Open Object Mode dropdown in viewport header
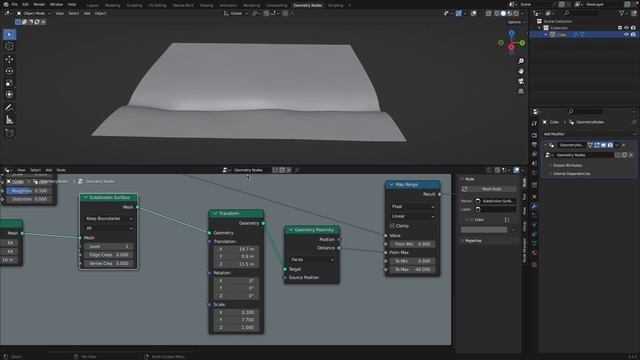 [33, 13]
